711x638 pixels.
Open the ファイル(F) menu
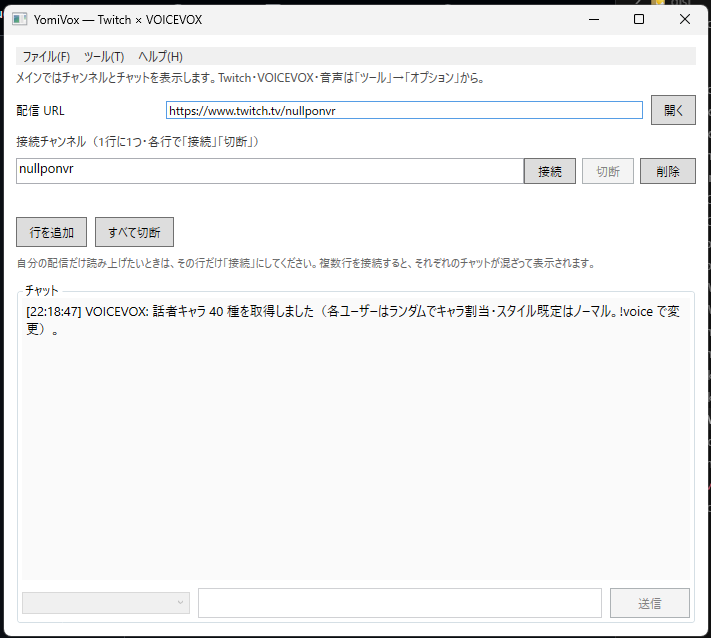point(46,57)
